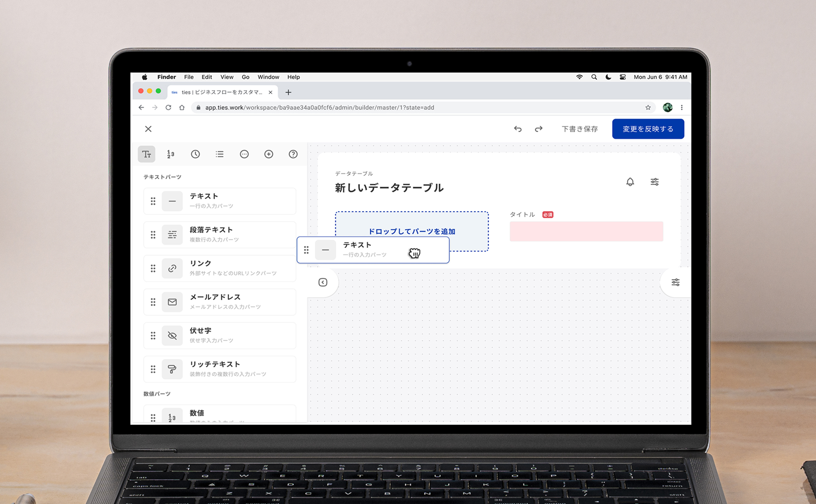Open the browser three-dot menu
The height and width of the screenshot is (504, 816).
pyautogui.click(x=682, y=108)
